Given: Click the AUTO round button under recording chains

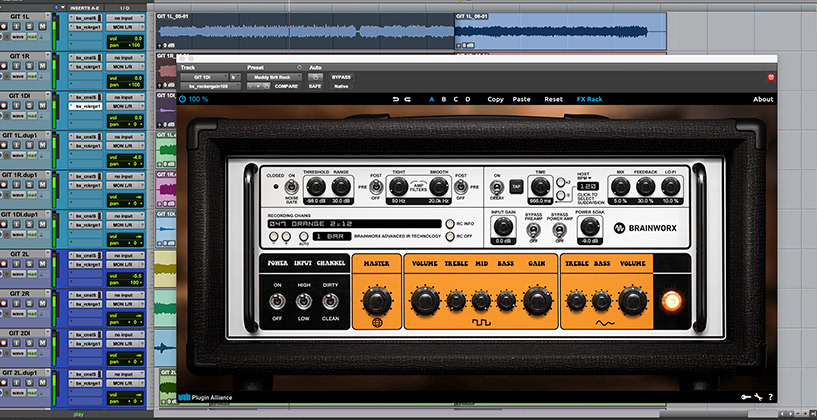Looking at the screenshot, I should tap(303, 236).
